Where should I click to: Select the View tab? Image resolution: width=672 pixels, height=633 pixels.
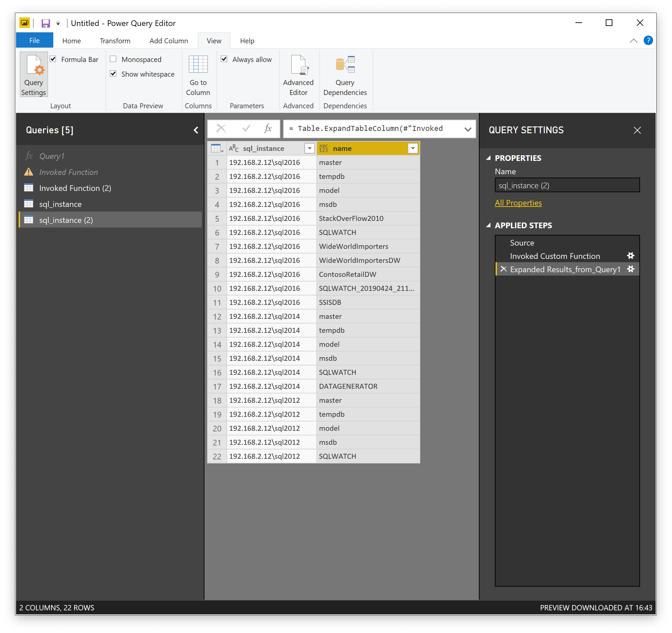(214, 41)
